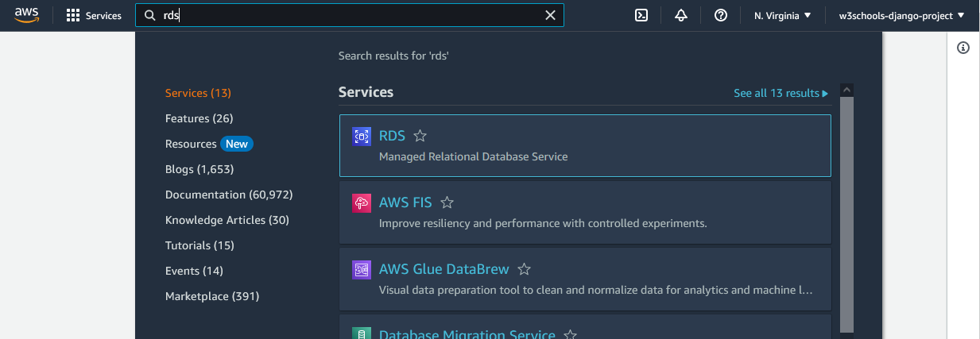The height and width of the screenshot is (339, 980).
Task: Click the AWS logo home icon
Action: pyautogui.click(x=27, y=15)
